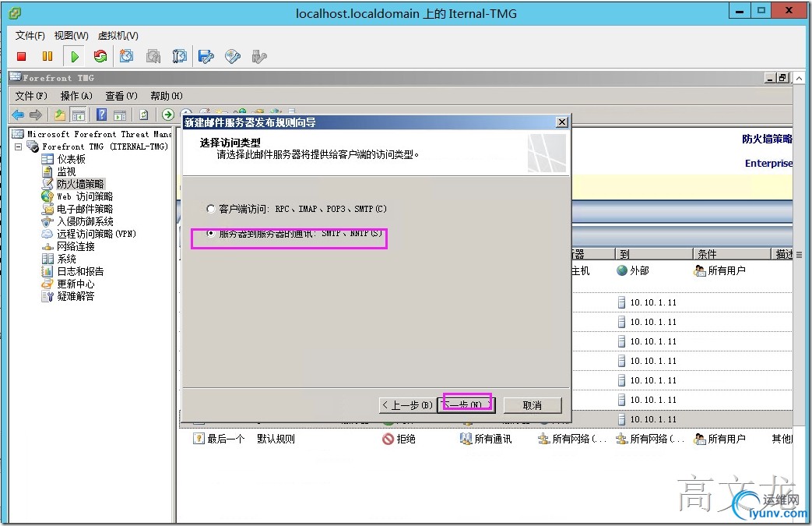The width and height of the screenshot is (812, 526).
Task: Select 防火墙策略 in the tree
Action: (80, 184)
